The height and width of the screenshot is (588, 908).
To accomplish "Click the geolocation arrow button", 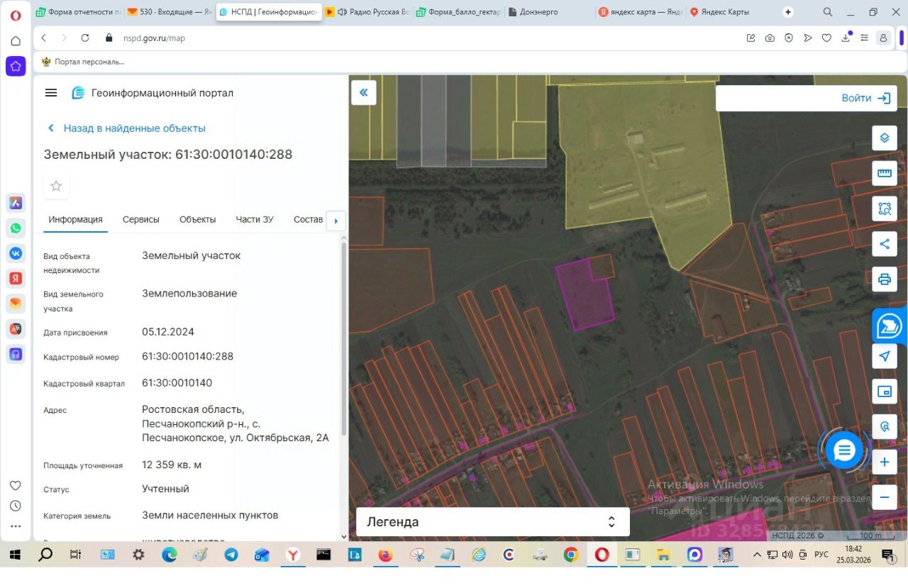I will point(884,356).
